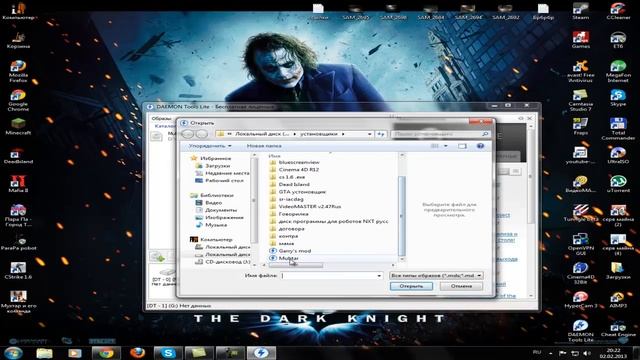Select the CD-дисковод entry in navigation pane
The image size is (640, 360).
(x=227, y=262)
